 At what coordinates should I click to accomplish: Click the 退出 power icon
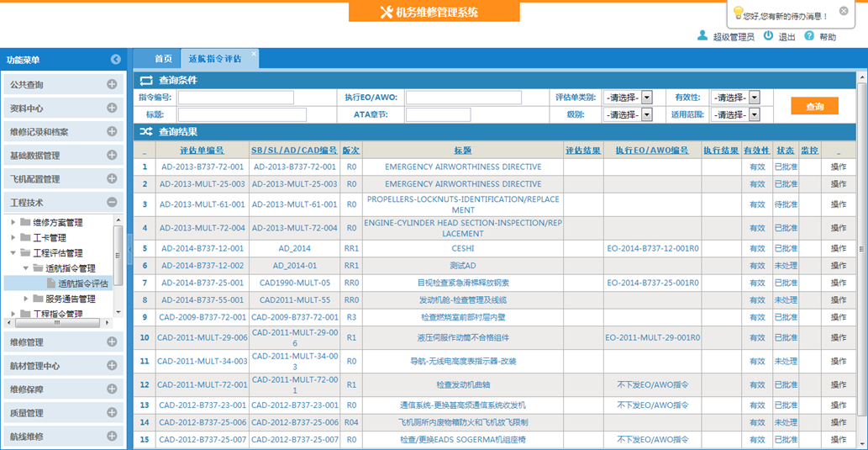(768, 36)
